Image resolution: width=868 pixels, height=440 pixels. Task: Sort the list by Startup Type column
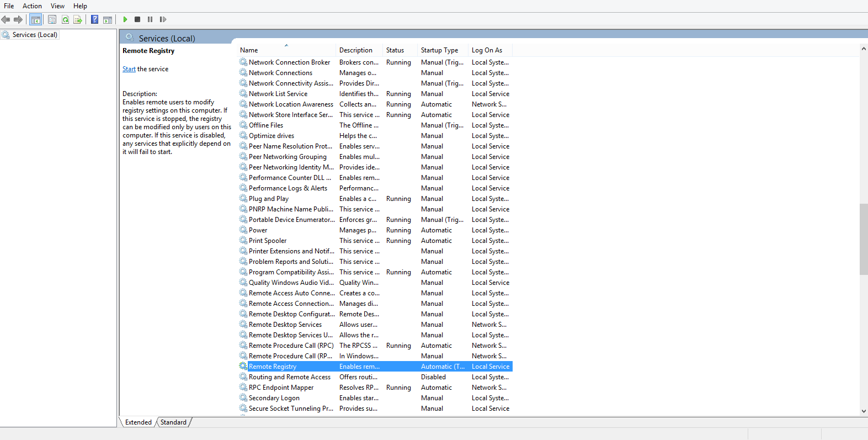click(x=439, y=50)
